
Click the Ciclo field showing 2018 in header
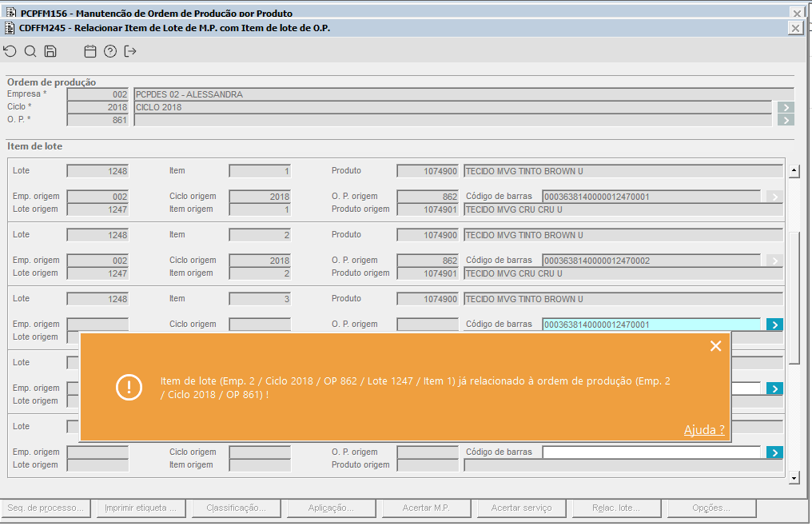coord(98,107)
